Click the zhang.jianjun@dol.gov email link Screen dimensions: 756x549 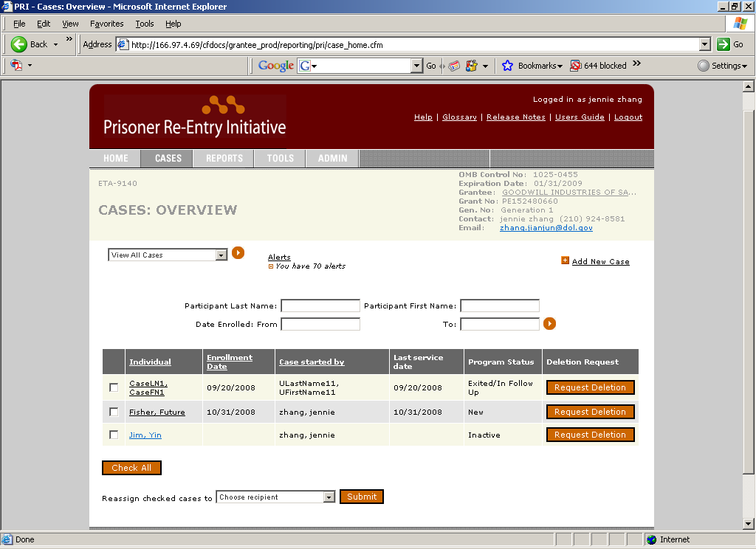click(x=546, y=227)
